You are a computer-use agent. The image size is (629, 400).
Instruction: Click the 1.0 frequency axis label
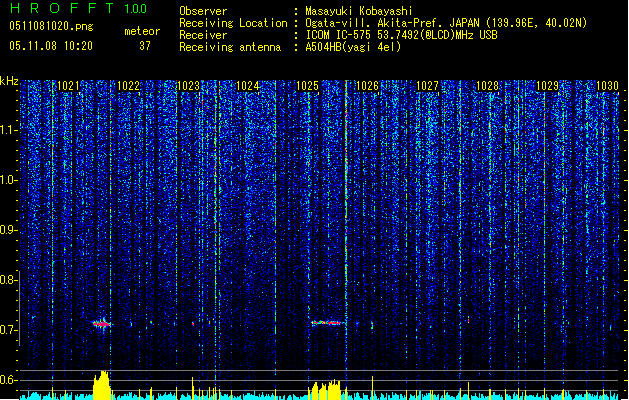pos(9,180)
